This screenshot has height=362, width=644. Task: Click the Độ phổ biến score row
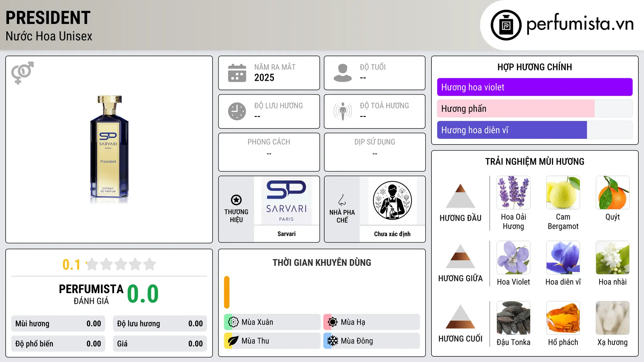pyautogui.click(x=58, y=344)
